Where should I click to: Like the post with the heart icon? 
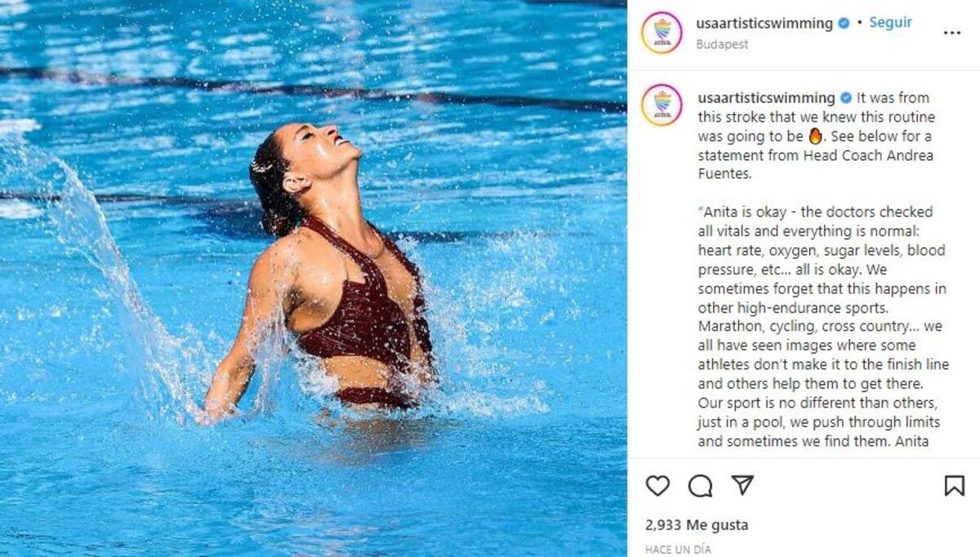[657, 486]
